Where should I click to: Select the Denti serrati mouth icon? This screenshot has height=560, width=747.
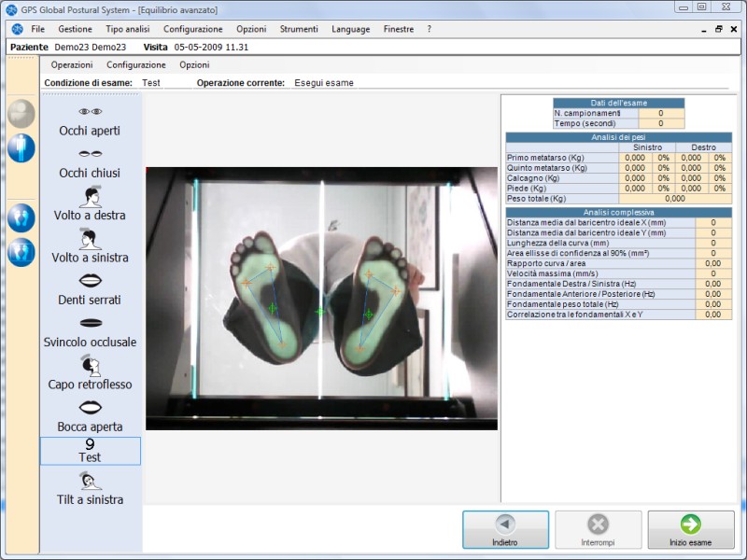click(x=90, y=281)
